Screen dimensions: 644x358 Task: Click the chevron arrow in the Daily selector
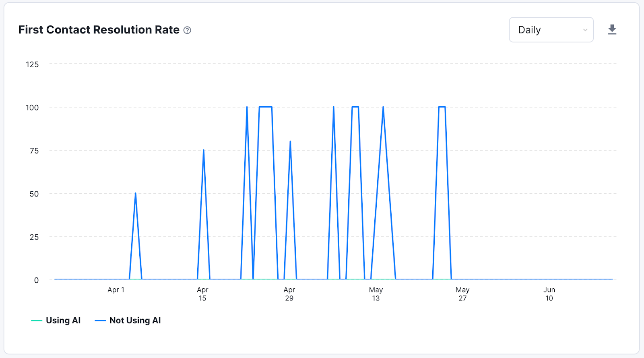click(x=585, y=30)
